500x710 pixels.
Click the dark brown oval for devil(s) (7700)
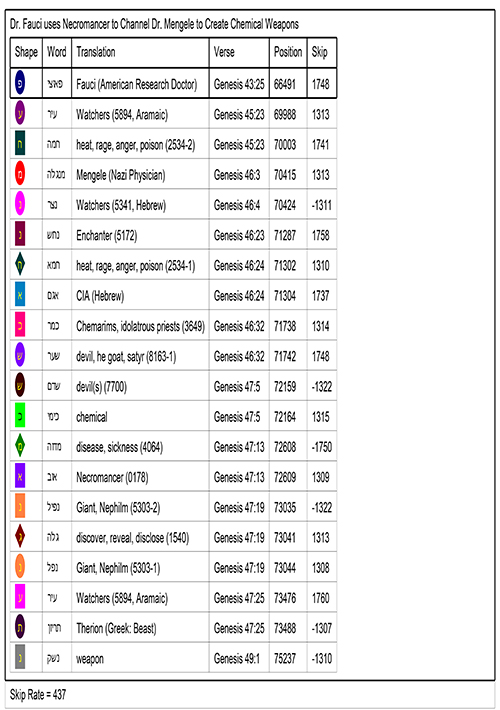point(20,386)
